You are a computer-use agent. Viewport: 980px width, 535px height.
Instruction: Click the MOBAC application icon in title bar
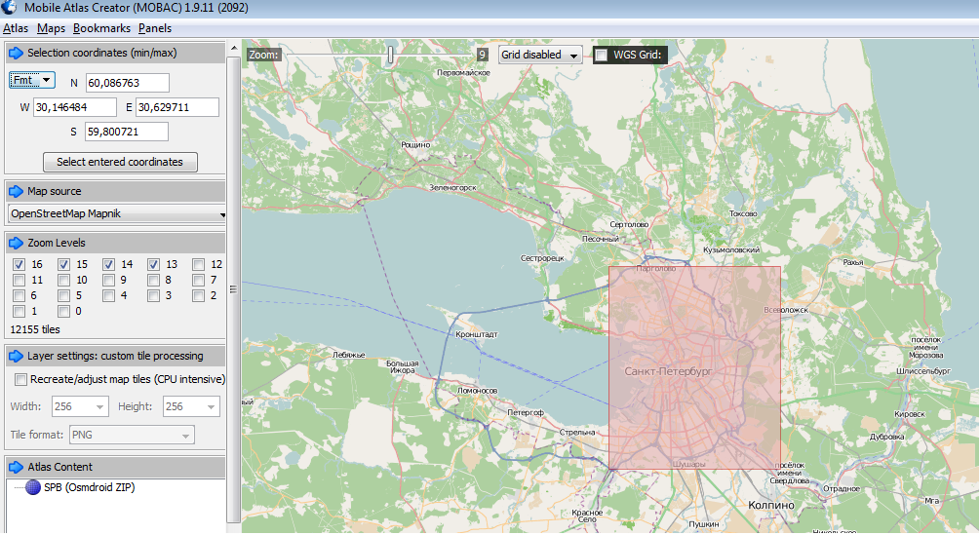click(x=10, y=9)
